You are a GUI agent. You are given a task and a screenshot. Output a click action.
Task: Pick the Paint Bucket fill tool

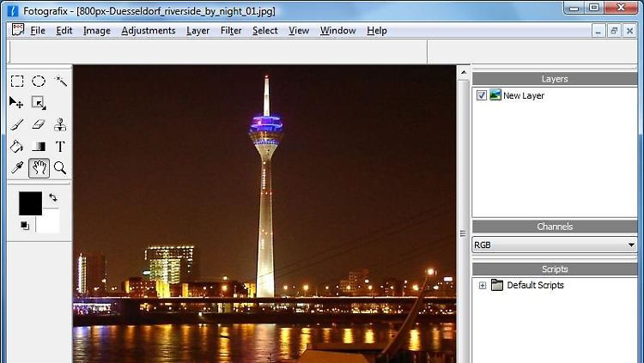pos(17,147)
